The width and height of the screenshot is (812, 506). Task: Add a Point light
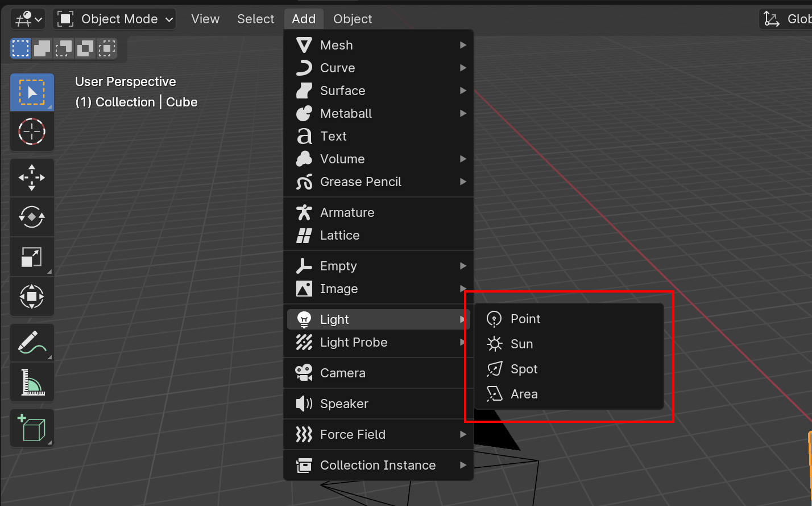click(x=569, y=319)
